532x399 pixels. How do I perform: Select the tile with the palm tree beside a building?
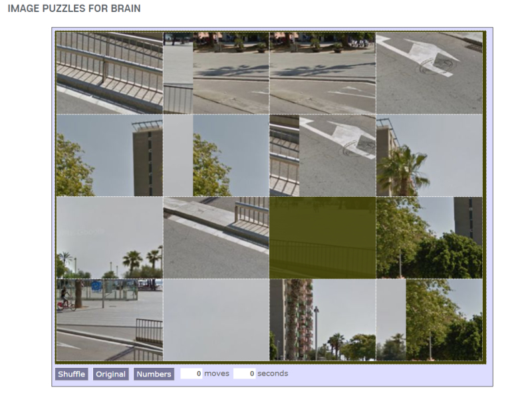pyautogui.click(x=429, y=156)
